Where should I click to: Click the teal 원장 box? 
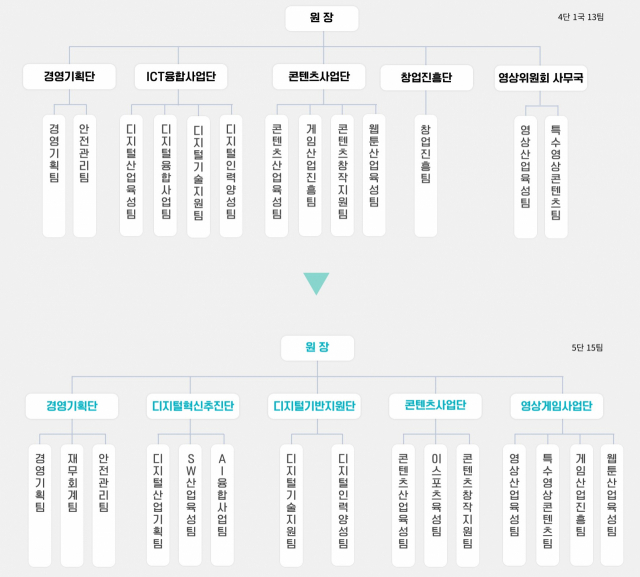[x=317, y=348]
